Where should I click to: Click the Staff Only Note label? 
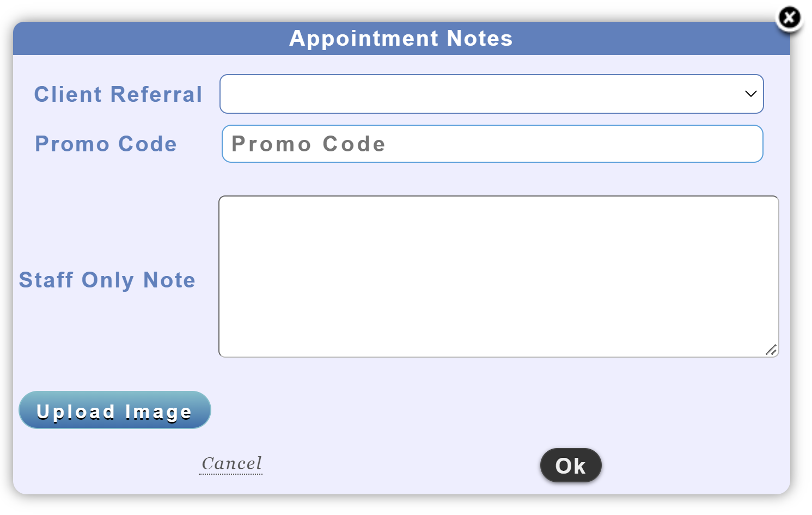click(x=107, y=280)
